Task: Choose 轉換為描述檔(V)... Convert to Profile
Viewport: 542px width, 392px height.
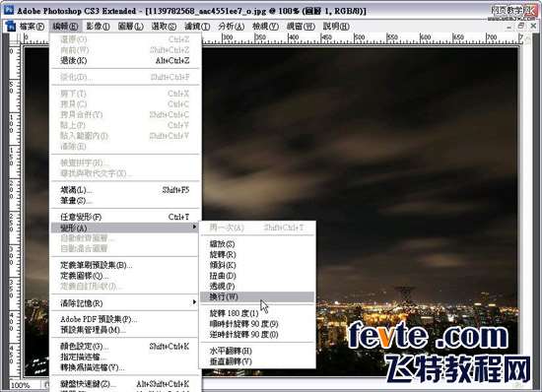Action: (x=125, y=367)
